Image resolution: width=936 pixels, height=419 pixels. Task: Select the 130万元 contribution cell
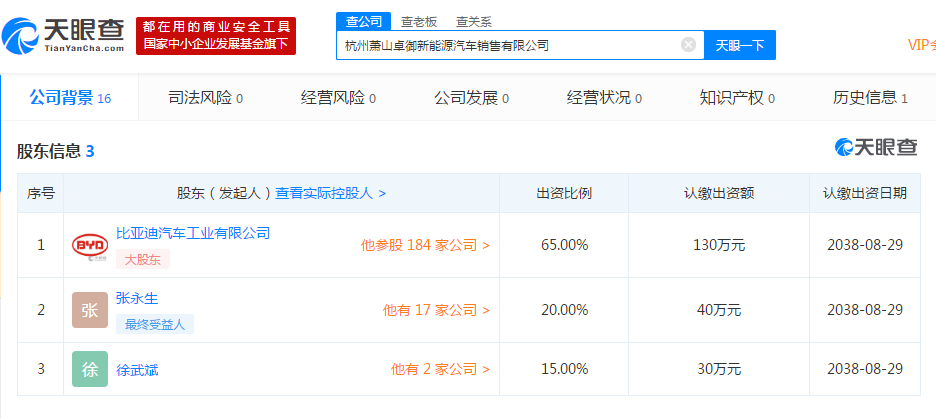click(x=719, y=245)
